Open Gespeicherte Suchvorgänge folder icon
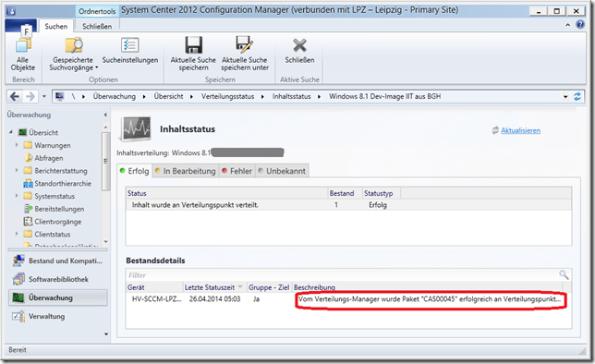 click(74, 45)
